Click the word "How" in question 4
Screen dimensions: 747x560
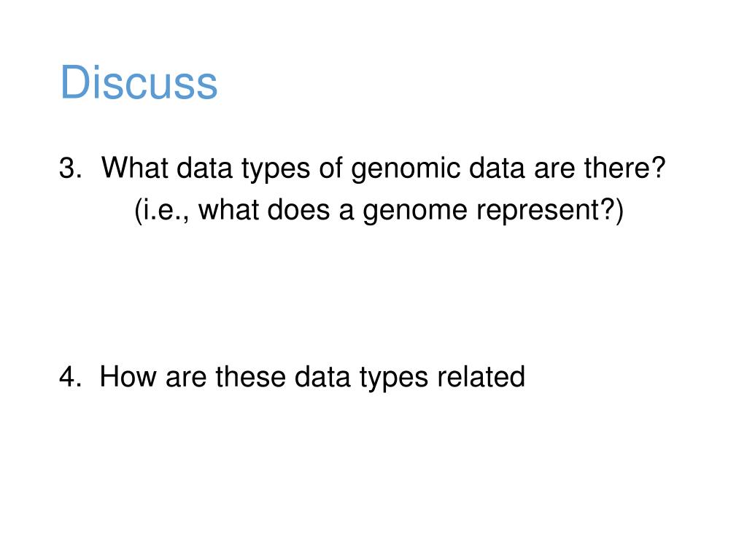(x=128, y=377)
